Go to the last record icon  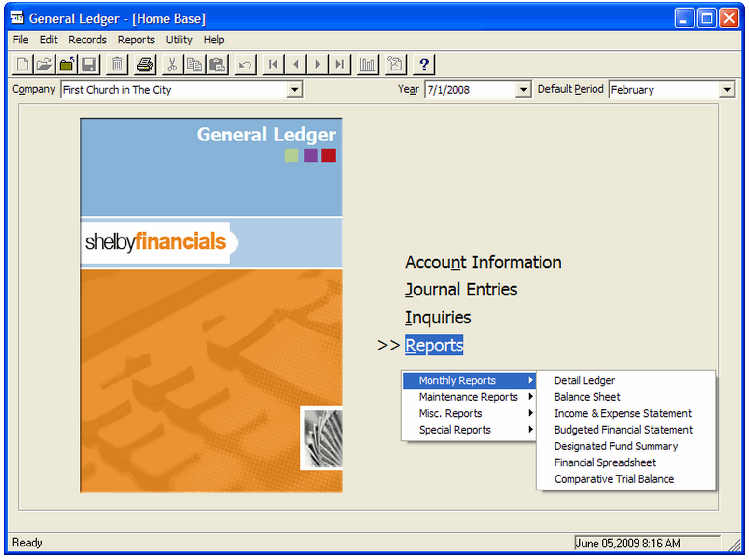(340, 64)
